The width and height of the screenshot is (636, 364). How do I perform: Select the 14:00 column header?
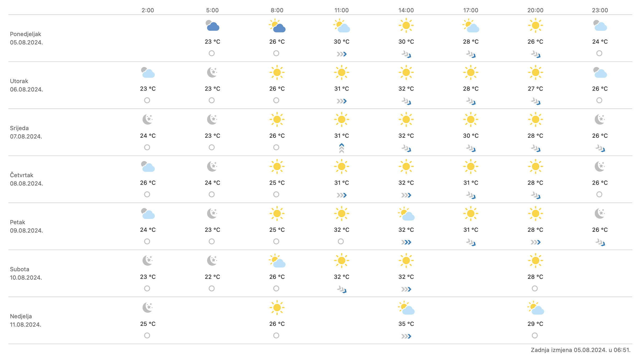pyautogui.click(x=406, y=10)
